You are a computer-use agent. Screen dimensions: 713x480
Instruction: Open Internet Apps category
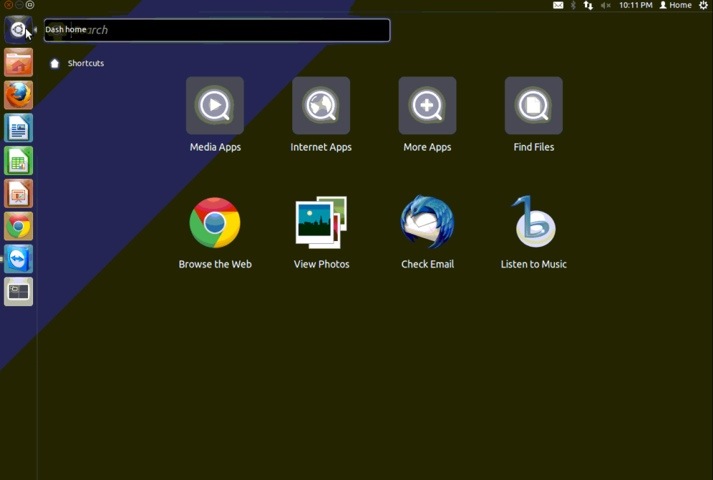pyautogui.click(x=321, y=106)
